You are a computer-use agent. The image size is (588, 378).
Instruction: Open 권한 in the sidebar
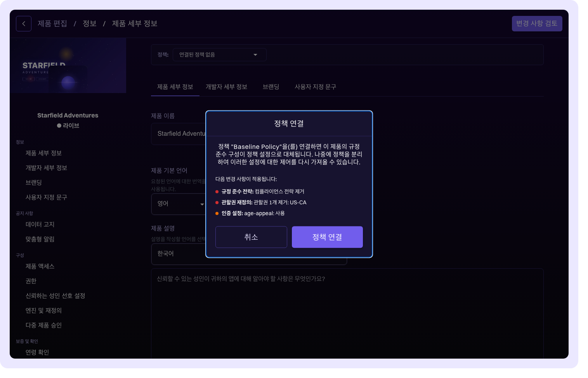[x=31, y=281]
